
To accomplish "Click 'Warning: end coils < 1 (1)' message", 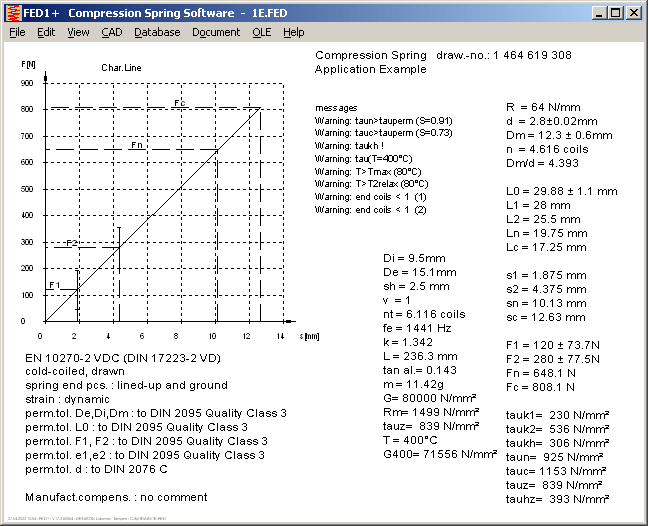I will pyautogui.click(x=370, y=197).
